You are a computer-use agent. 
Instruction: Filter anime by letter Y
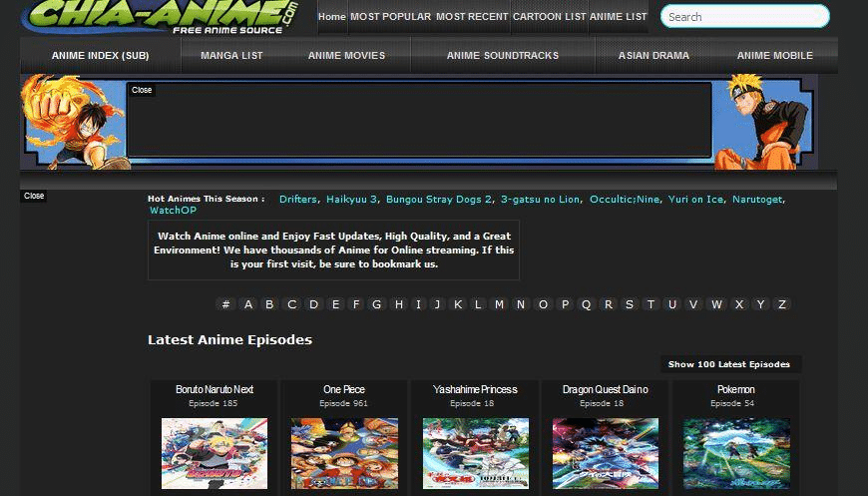760,304
